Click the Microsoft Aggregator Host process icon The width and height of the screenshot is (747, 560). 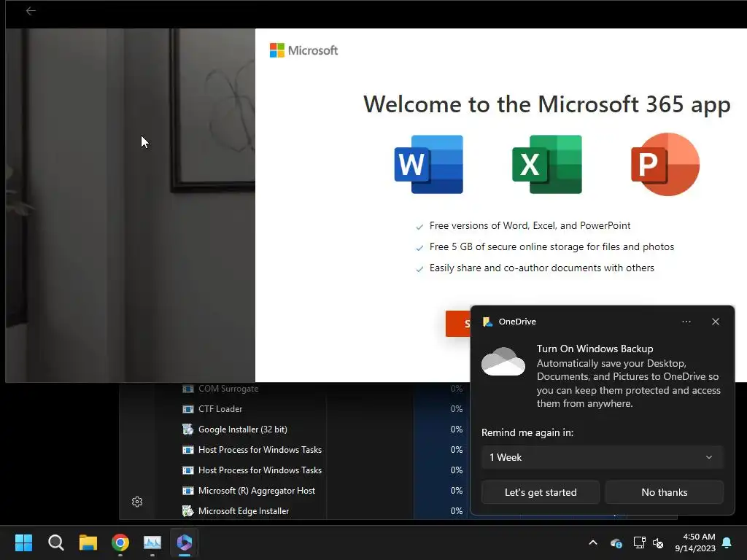(187, 491)
